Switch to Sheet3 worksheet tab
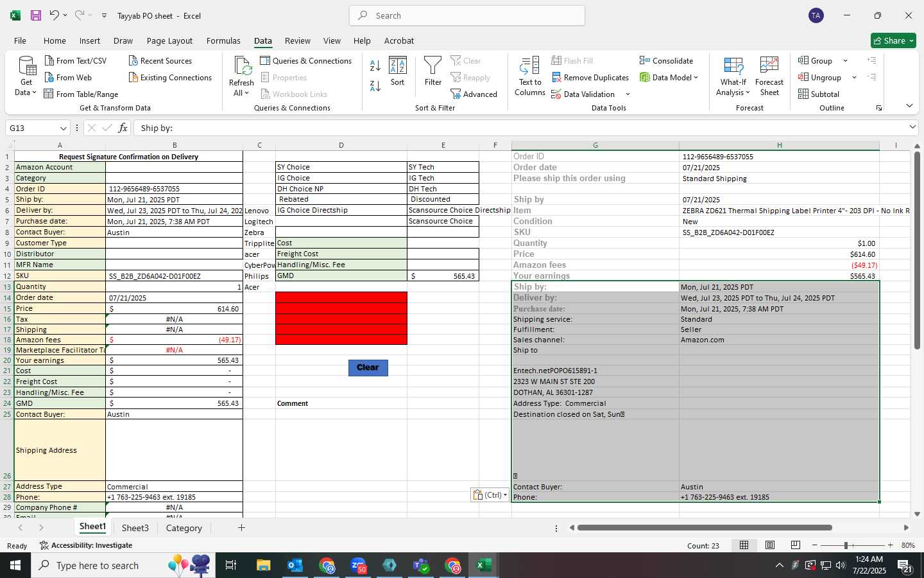The height and width of the screenshot is (578, 924). [x=135, y=528]
